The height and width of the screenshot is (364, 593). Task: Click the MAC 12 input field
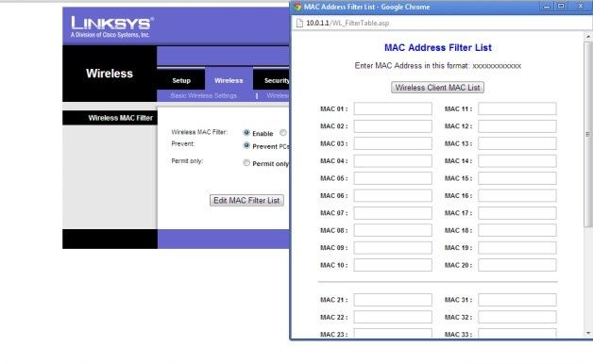(517, 126)
